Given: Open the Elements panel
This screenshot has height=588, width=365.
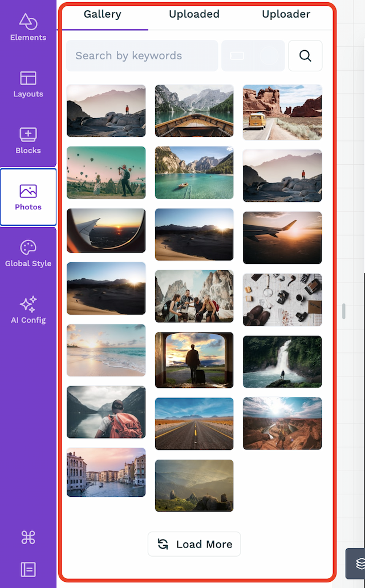Looking at the screenshot, I should pos(28,27).
